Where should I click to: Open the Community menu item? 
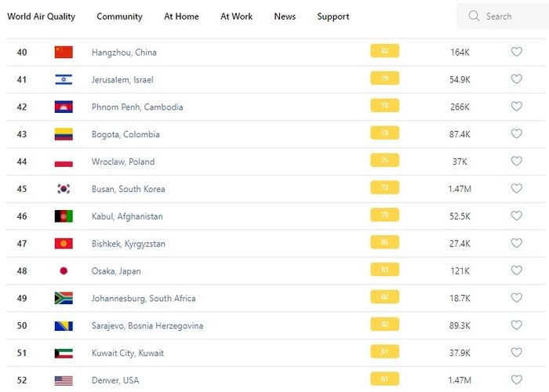coord(119,16)
